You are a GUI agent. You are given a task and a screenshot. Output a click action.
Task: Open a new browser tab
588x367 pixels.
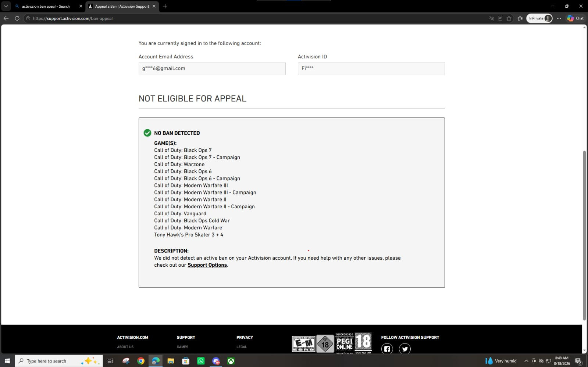165,6
